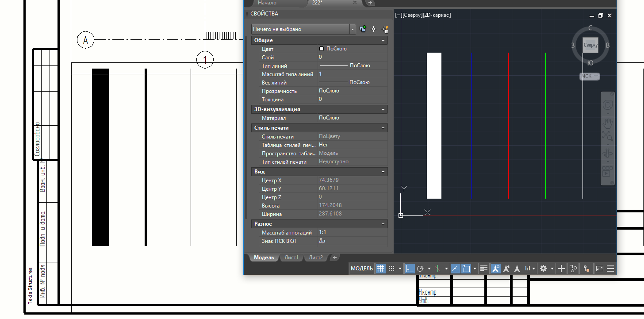Open the steering wheel navigation tool
This screenshot has height=319, width=644.
click(x=607, y=105)
